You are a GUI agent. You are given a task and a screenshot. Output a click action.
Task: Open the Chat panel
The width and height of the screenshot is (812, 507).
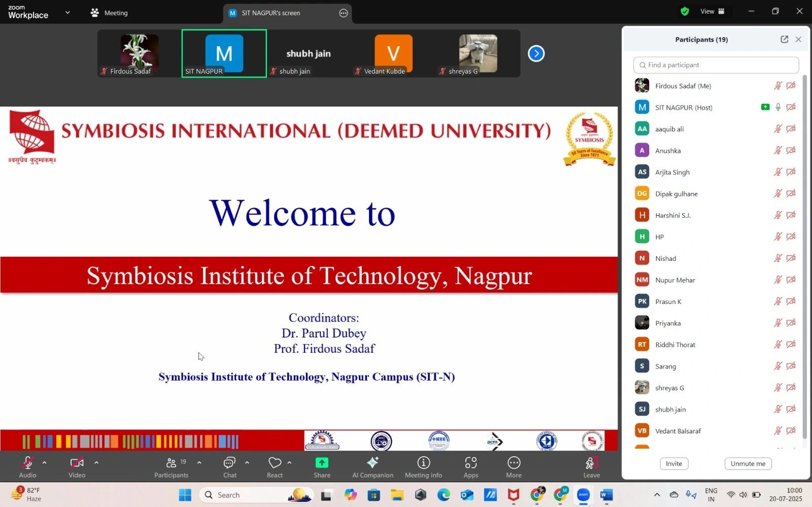click(x=229, y=466)
